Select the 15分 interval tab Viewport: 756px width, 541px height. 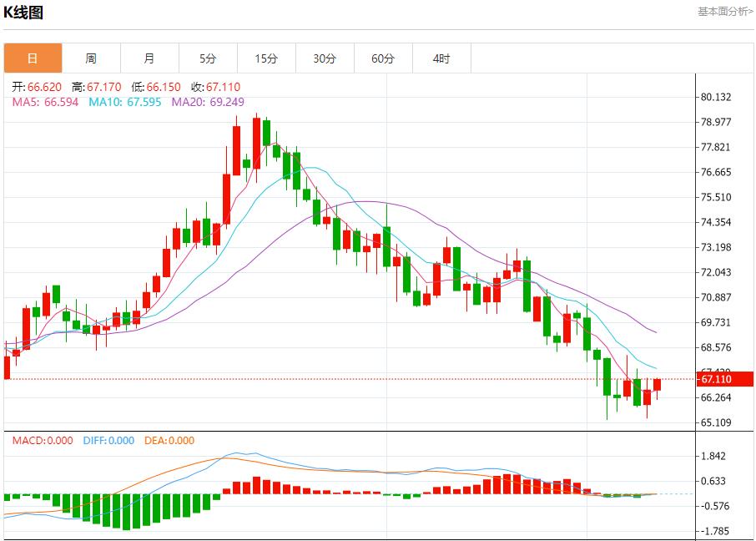pos(266,58)
